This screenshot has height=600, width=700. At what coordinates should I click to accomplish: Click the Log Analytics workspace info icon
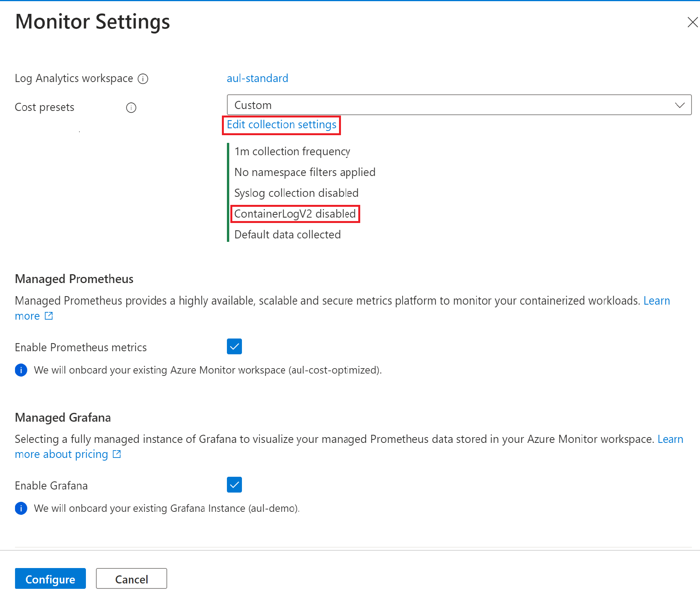click(x=143, y=79)
